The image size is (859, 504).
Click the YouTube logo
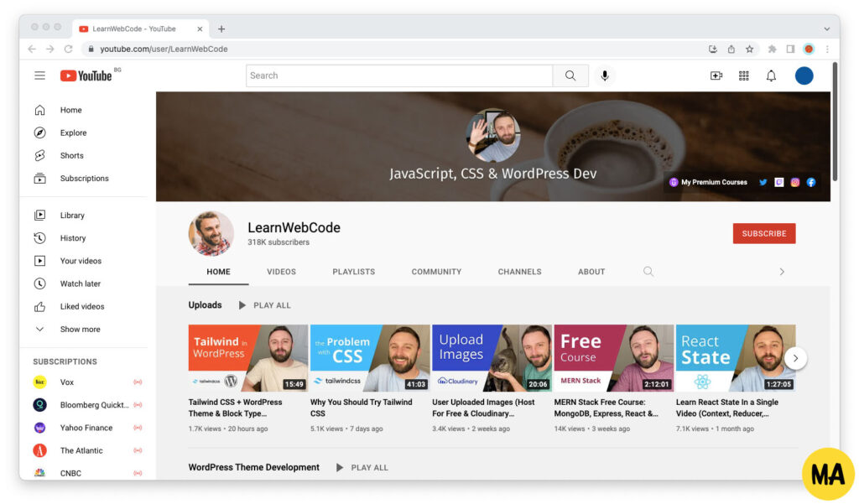86,75
